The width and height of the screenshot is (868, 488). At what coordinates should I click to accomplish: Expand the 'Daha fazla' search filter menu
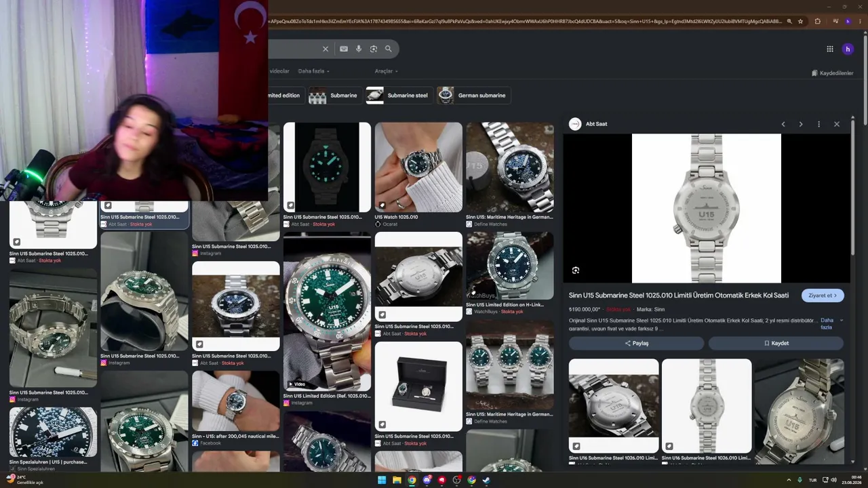pyautogui.click(x=313, y=71)
